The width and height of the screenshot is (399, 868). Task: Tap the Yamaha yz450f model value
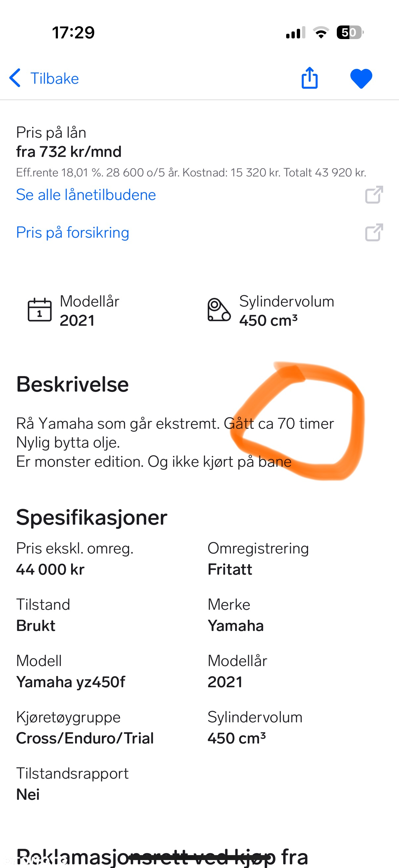click(x=71, y=682)
